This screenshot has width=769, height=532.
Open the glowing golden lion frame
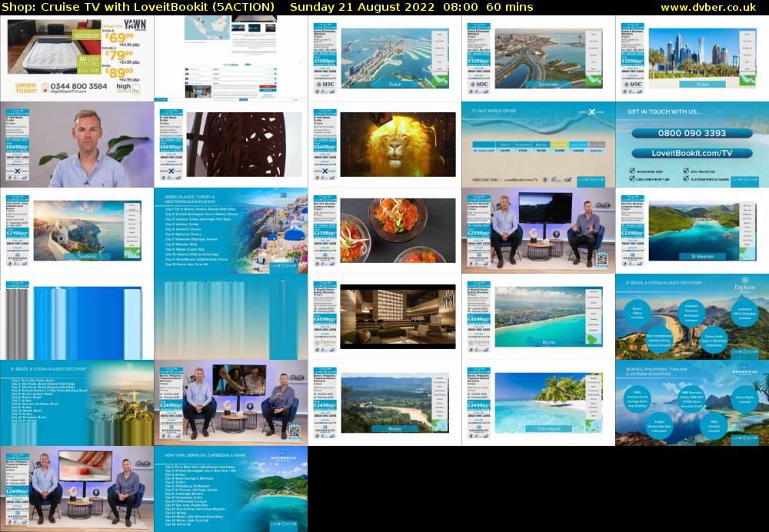(x=385, y=145)
